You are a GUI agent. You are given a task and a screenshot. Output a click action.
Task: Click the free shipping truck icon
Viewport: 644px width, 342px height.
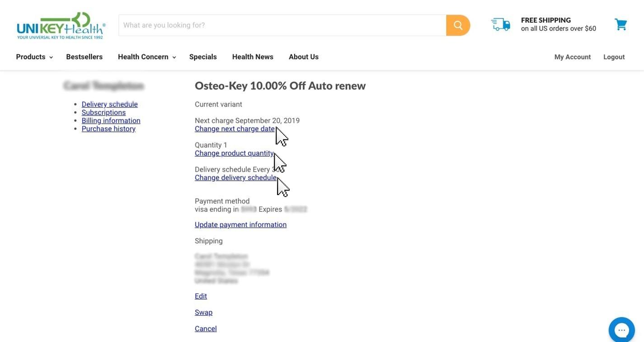coord(501,24)
